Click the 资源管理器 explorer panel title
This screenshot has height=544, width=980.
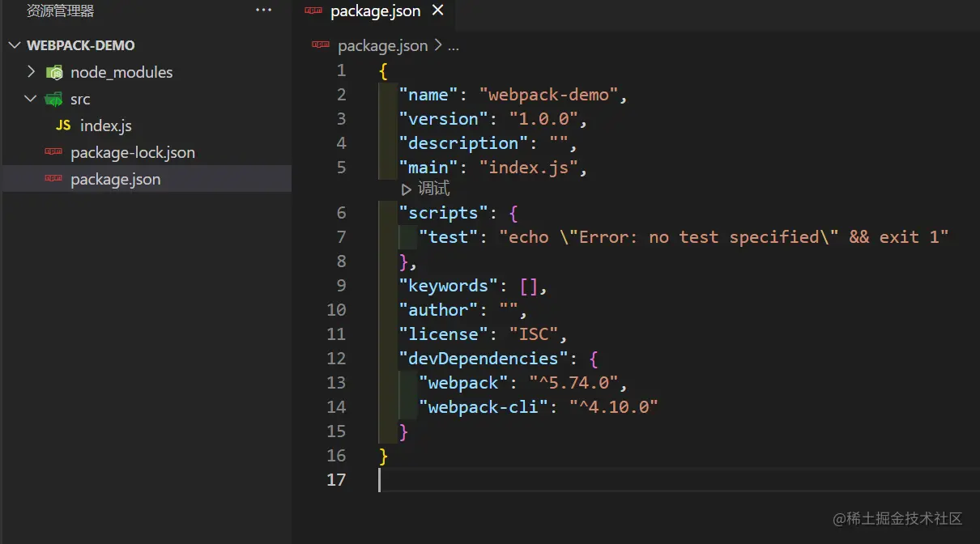(61, 11)
